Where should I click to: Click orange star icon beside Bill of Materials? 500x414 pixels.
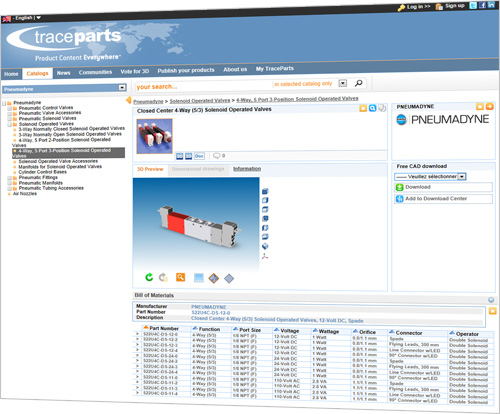pos(492,311)
